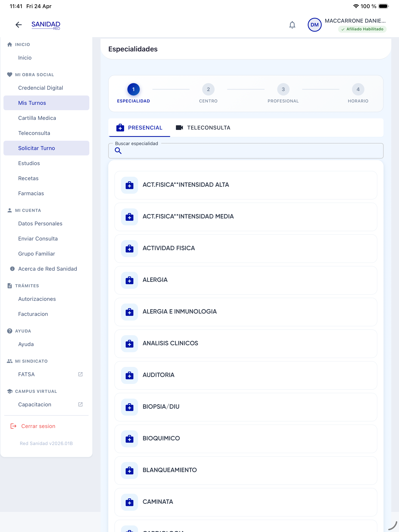The image size is (399, 532).
Task: Click the document icon beside TRÁMITES
Action: click(x=10, y=286)
